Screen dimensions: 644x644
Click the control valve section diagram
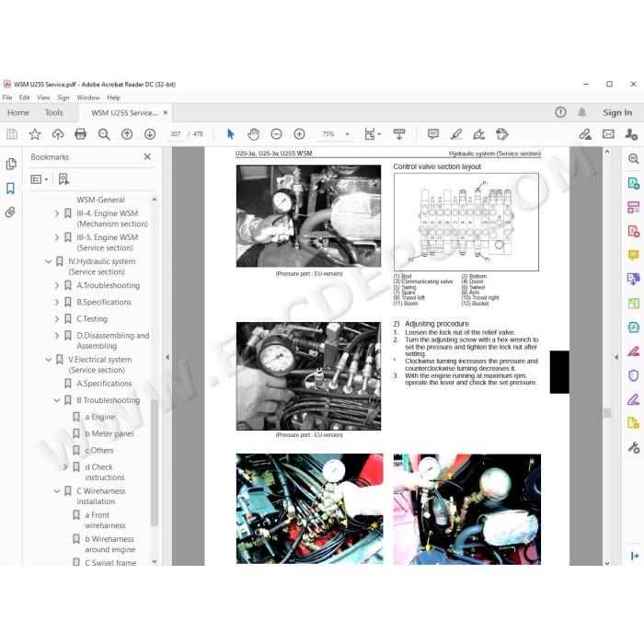(466, 222)
